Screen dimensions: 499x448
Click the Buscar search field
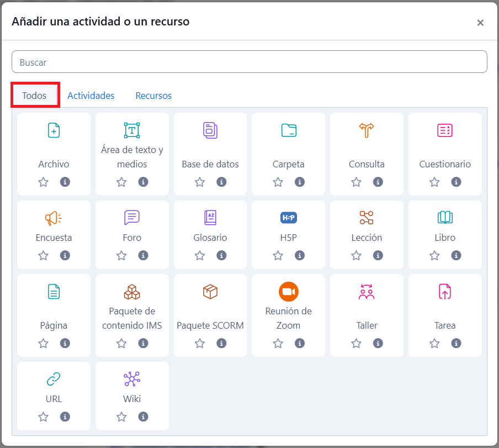pos(249,62)
